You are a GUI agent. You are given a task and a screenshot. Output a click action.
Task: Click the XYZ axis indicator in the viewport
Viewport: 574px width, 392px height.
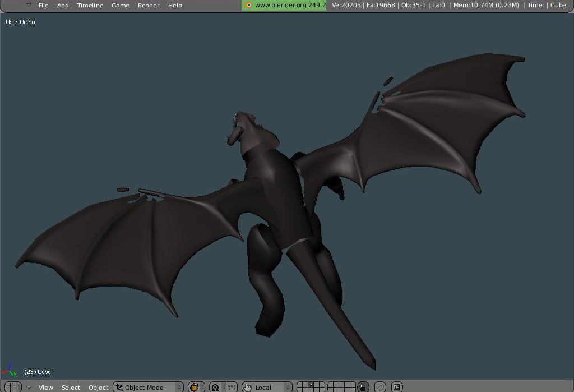click(x=9, y=370)
